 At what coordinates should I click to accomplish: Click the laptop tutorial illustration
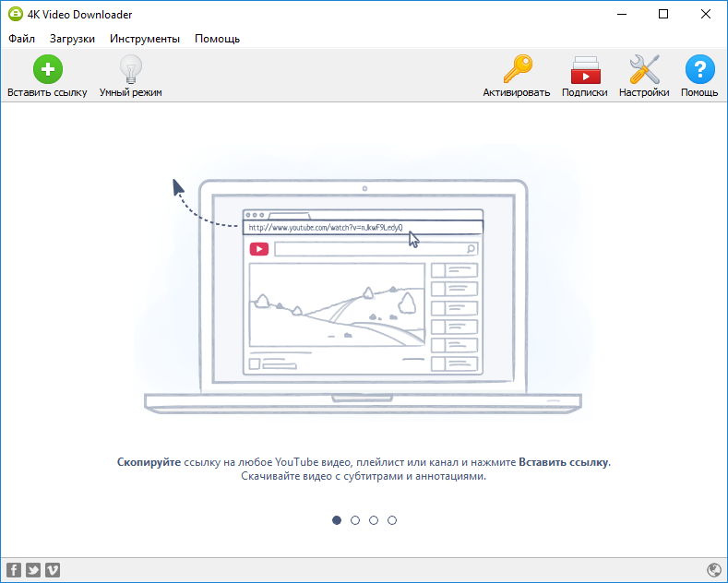point(363,296)
